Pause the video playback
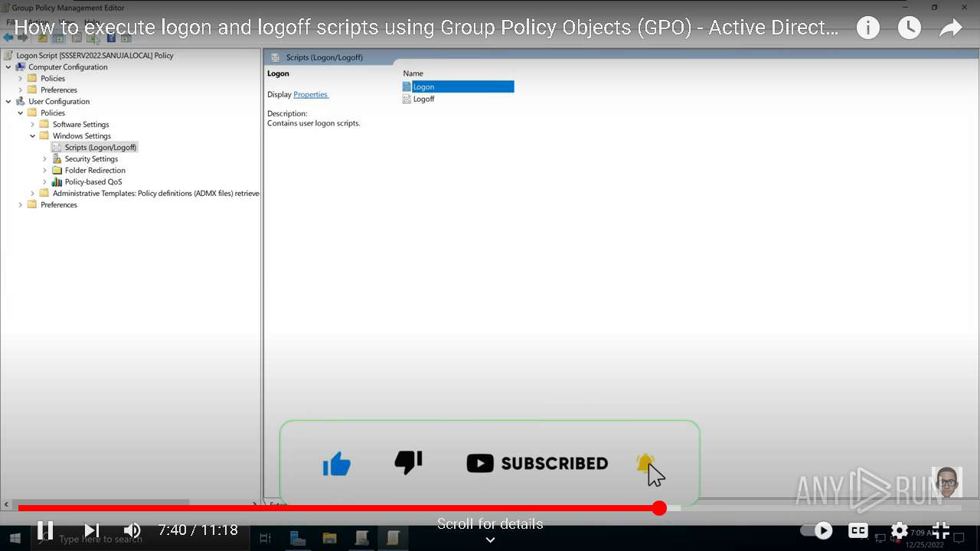 coord(45,530)
